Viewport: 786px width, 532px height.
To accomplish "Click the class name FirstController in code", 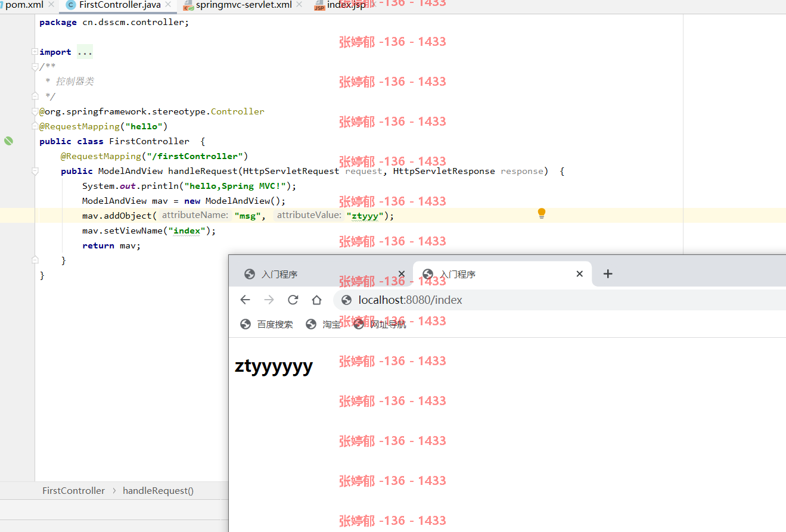I will [149, 141].
